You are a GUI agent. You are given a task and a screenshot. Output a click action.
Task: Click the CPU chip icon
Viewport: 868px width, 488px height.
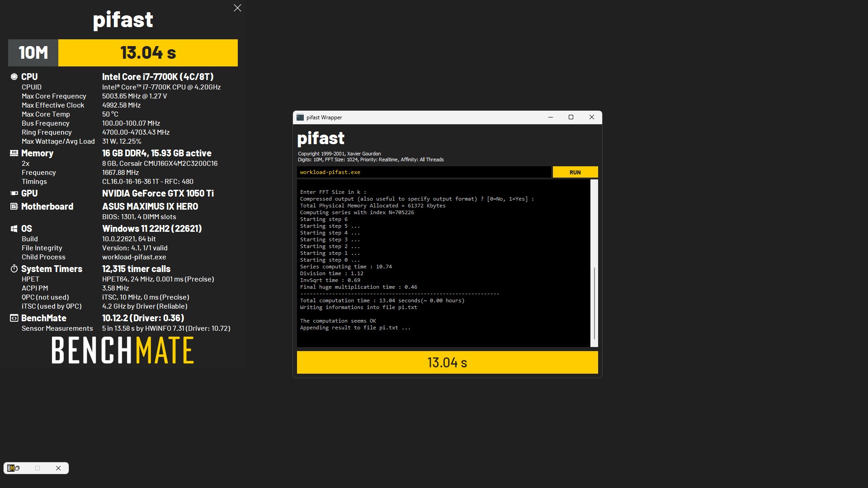point(14,77)
